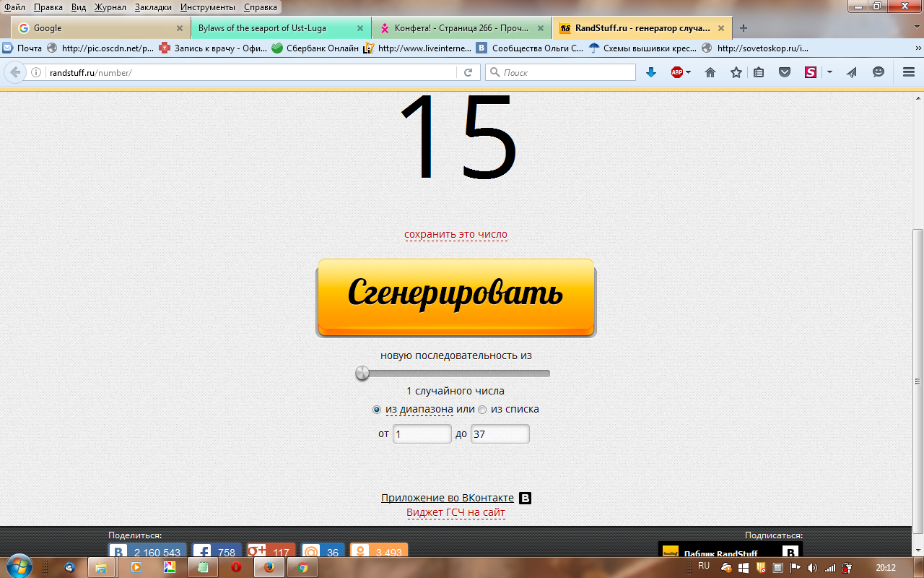Image resolution: width=924 pixels, height=578 pixels.
Task: Open the Windows Start button
Action: [19, 566]
